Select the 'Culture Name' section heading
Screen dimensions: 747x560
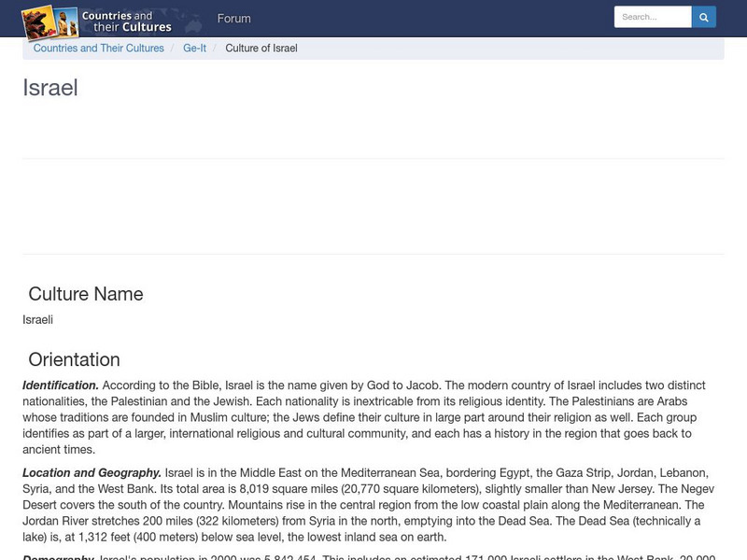tap(83, 293)
